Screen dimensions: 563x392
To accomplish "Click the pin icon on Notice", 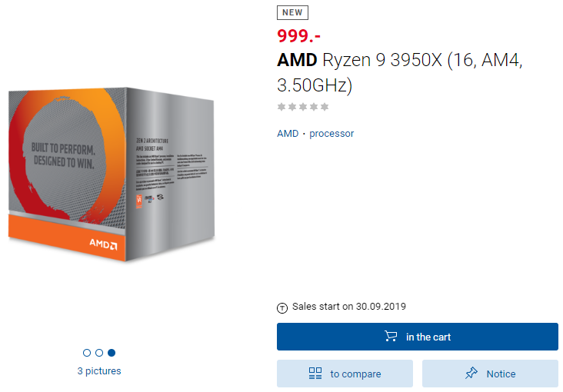I will click(x=471, y=374).
